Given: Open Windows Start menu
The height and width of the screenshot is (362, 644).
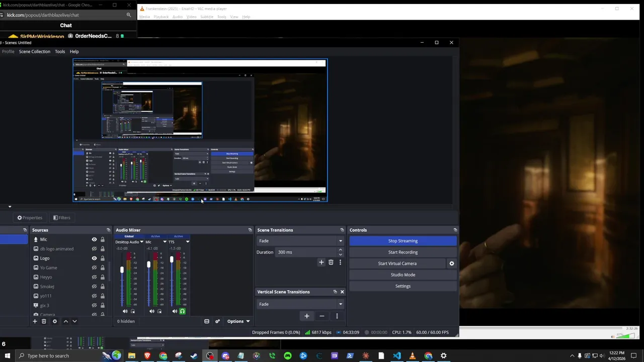Looking at the screenshot, I should 7,356.
